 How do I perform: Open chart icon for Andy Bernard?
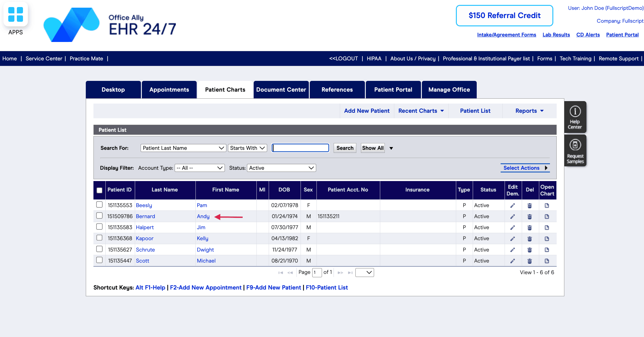[x=547, y=217]
